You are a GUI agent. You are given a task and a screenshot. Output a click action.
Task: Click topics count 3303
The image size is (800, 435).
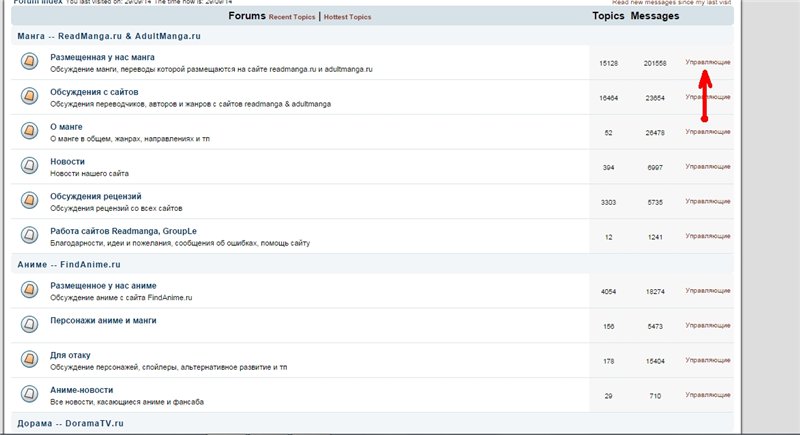click(608, 202)
